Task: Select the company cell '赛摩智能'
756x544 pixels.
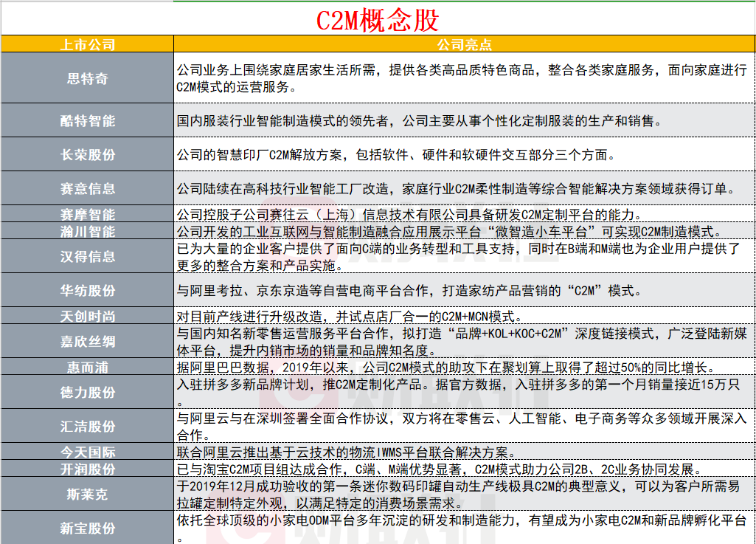Action: [87, 213]
